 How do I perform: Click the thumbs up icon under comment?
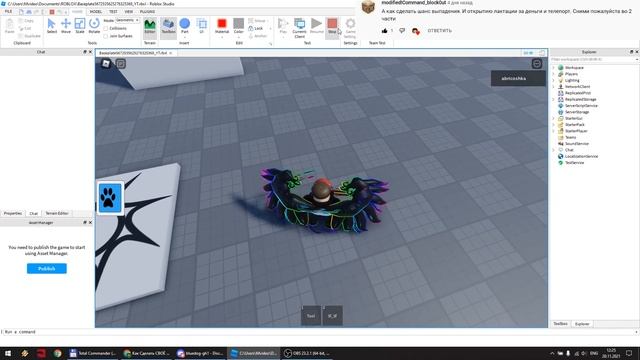pyautogui.click(x=384, y=31)
